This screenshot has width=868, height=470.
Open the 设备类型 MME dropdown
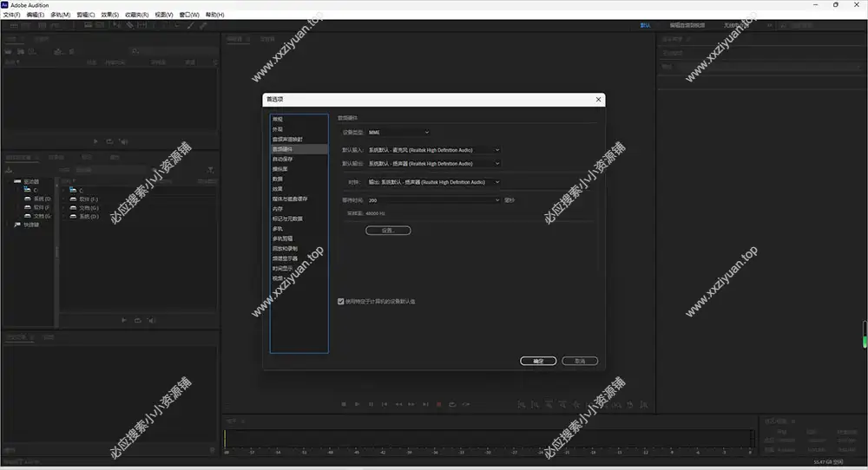pyautogui.click(x=398, y=133)
